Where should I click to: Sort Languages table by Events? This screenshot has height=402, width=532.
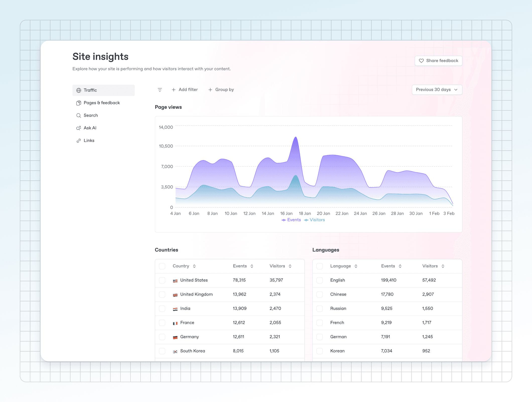[x=391, y=266]
